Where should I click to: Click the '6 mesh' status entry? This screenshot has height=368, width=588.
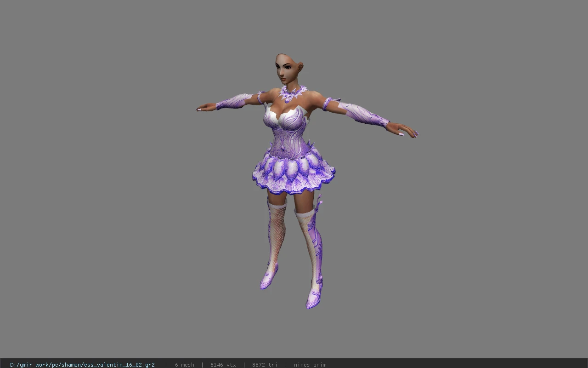click(x=184, y=365)
